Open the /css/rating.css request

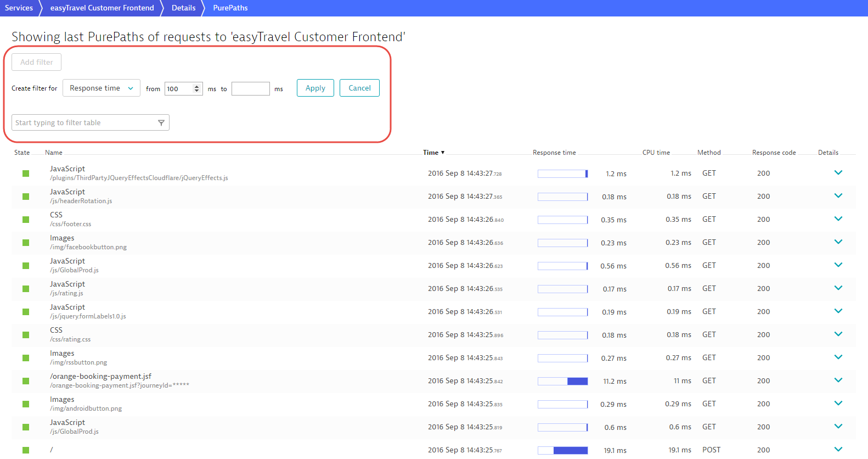(70, 339)
